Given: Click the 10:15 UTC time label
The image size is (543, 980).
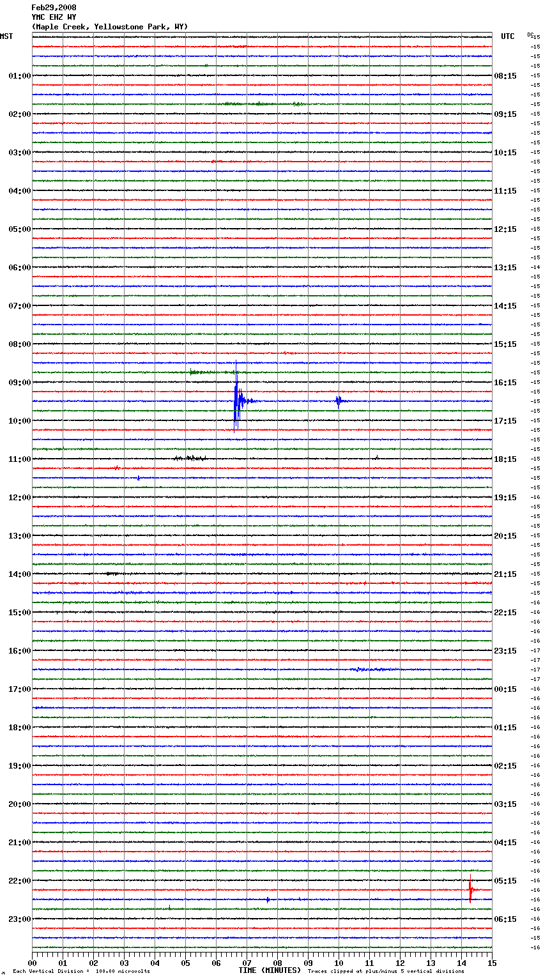Looking at the screenshot, I should tap(505, 153).
